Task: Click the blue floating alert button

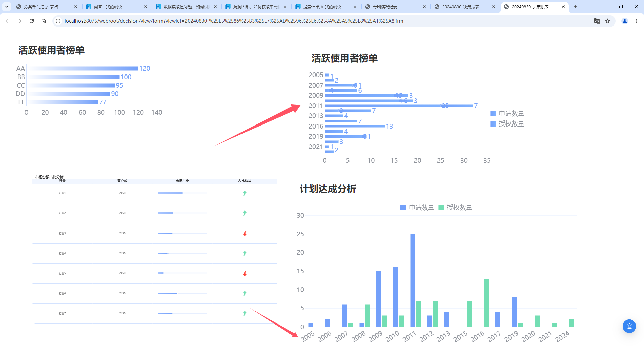Action: click(629, 326)
